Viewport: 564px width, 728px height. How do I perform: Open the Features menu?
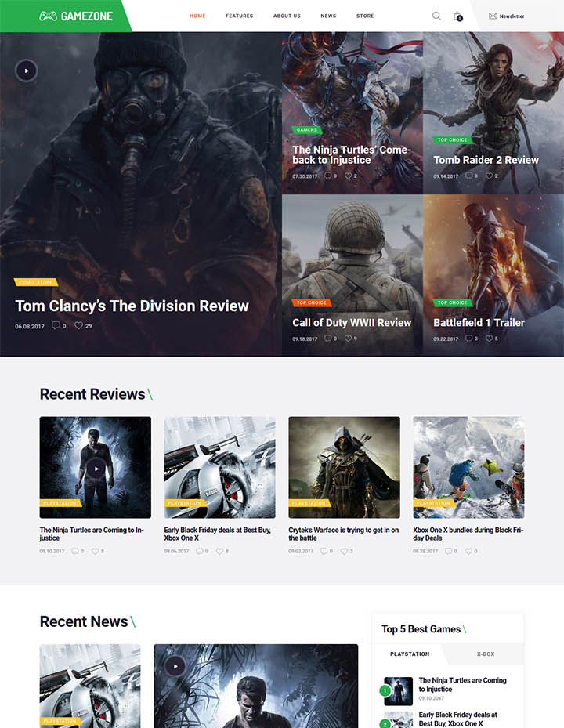[240, 16]
